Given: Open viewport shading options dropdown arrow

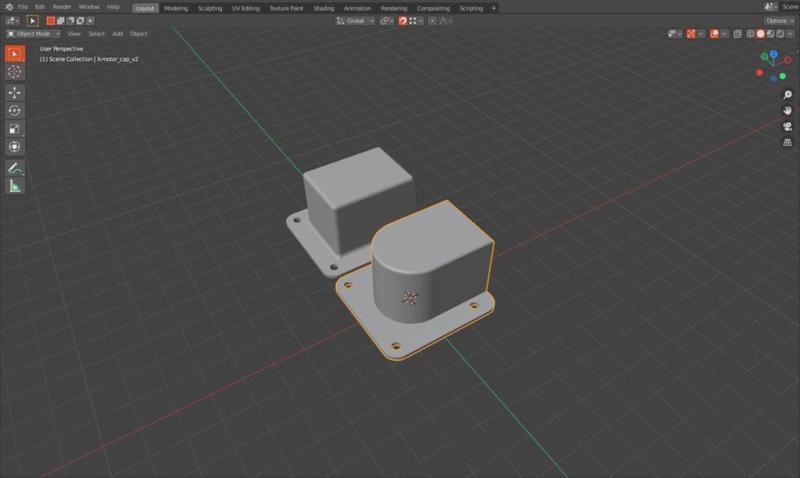Looking at the screenshot, I should (790, 34).
